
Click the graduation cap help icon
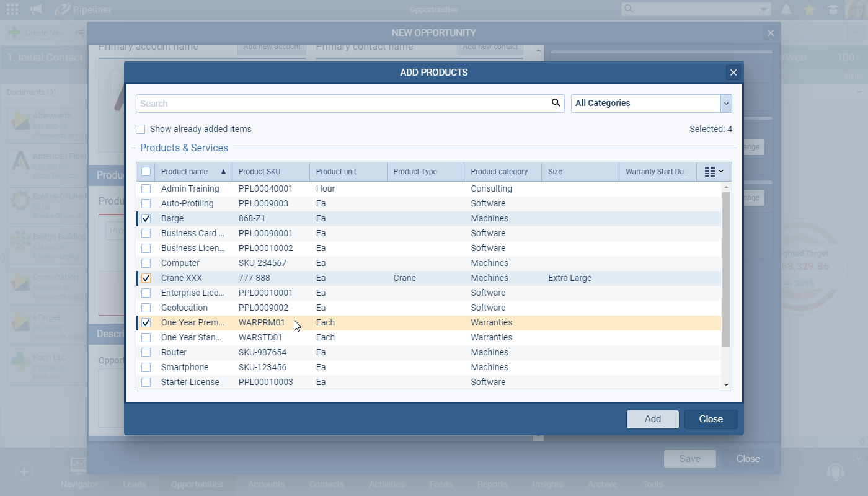point(833,9)
